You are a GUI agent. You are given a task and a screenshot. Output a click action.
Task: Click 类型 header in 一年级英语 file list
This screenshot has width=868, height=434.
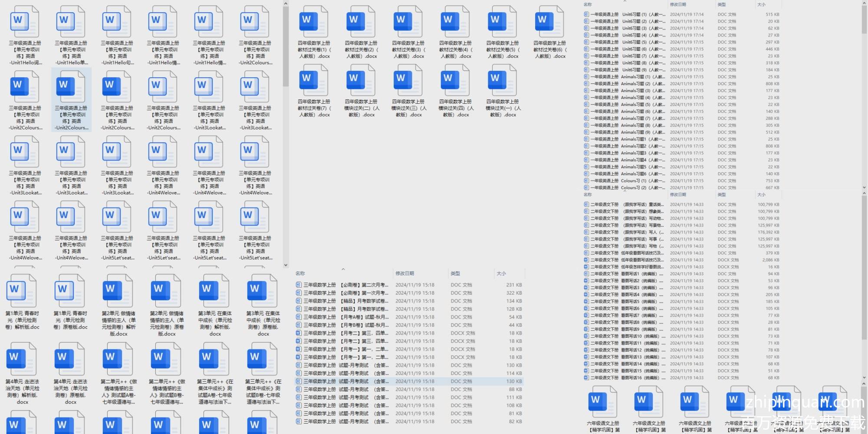tap(722, 4)
